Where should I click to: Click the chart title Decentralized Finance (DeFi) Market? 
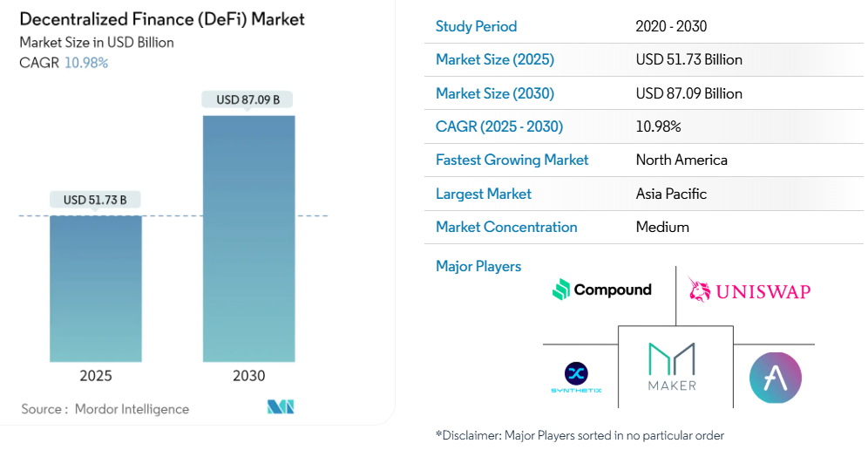tap(161, 19)
